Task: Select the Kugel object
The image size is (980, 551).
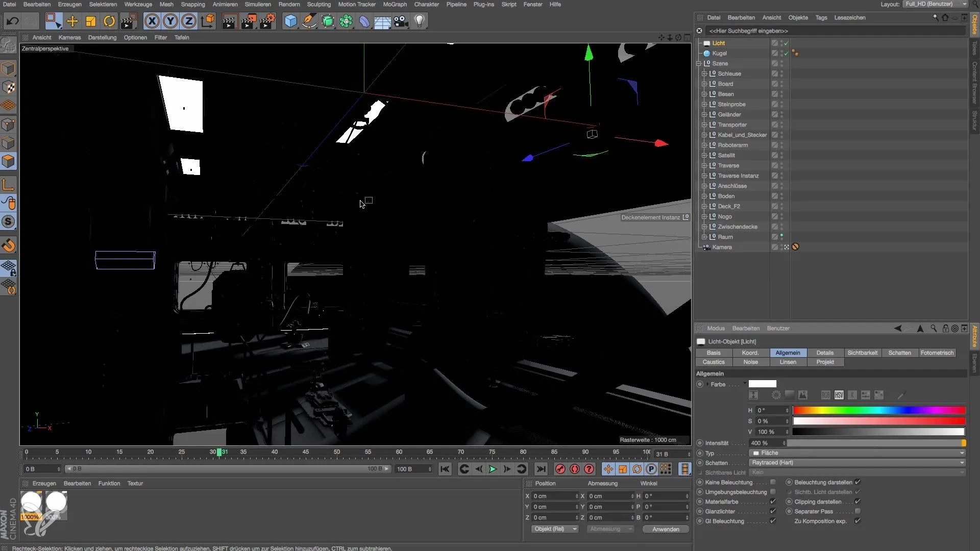Action: pos(719,53)
